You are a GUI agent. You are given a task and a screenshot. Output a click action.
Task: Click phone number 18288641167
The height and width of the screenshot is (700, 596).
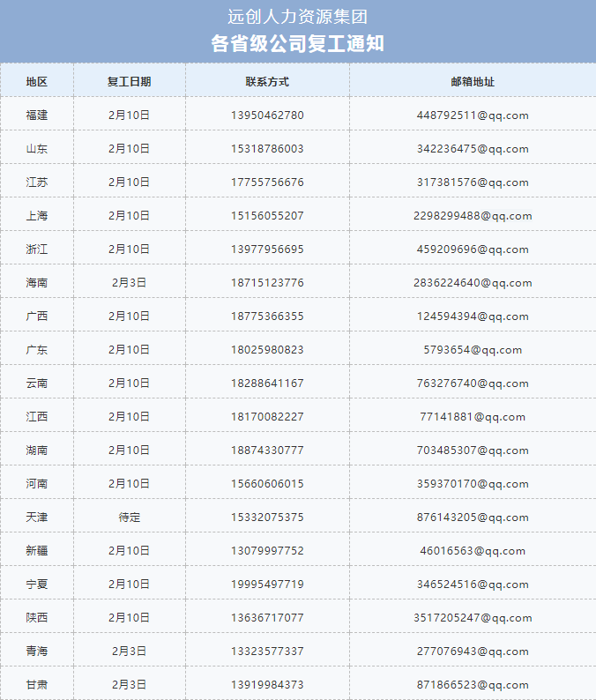point(267,383)
